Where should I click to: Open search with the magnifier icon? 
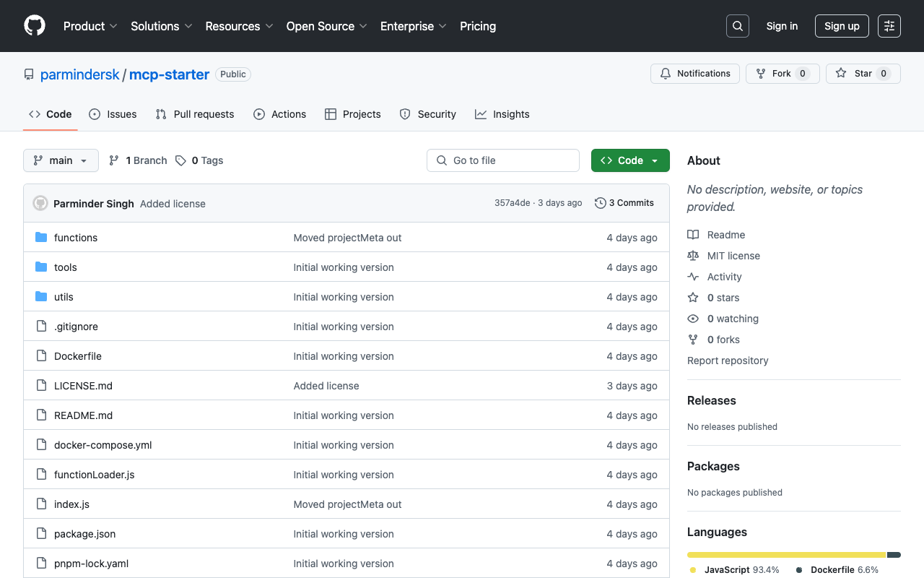coord(738,26)
